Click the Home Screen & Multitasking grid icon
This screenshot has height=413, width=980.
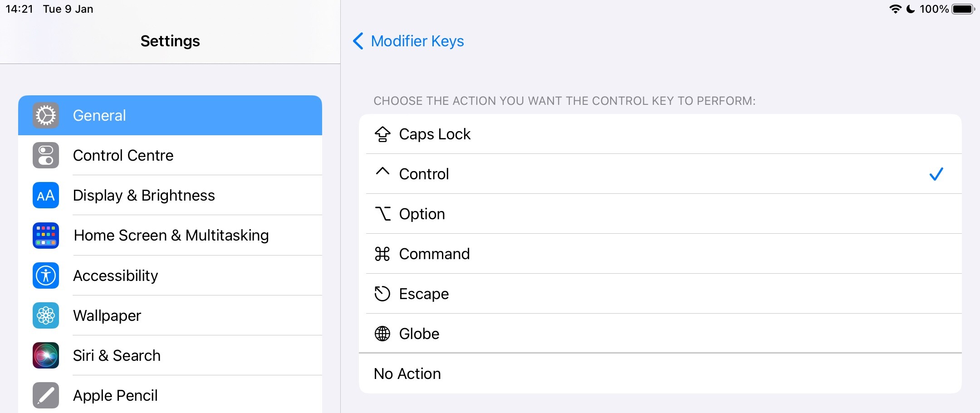tap(45, 235)
